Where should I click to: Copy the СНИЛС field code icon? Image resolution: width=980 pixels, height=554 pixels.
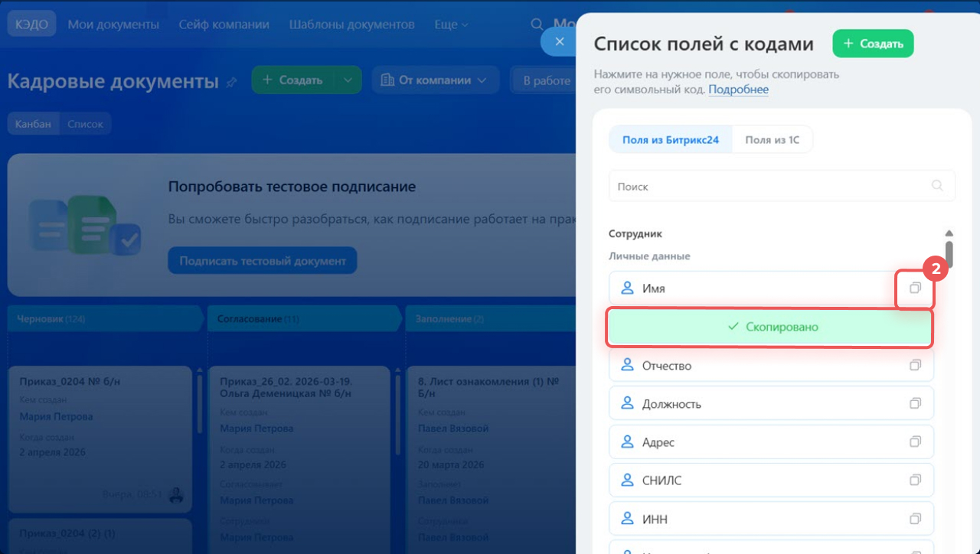914,481
